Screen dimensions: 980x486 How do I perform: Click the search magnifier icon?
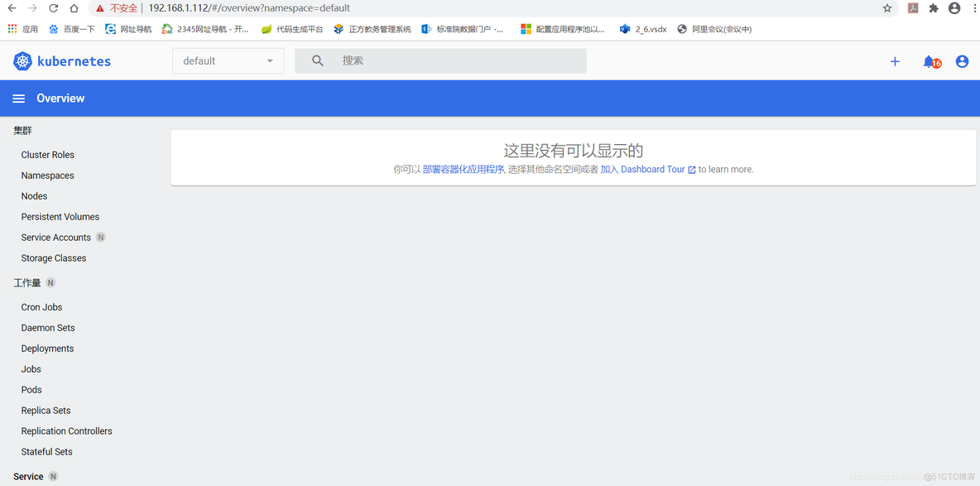(x=318, y=60)
